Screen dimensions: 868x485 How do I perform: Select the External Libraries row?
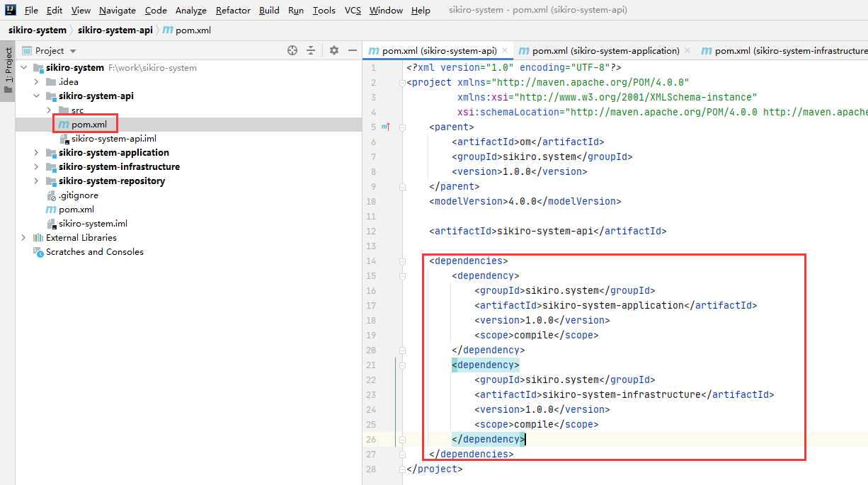click(188, 238)
